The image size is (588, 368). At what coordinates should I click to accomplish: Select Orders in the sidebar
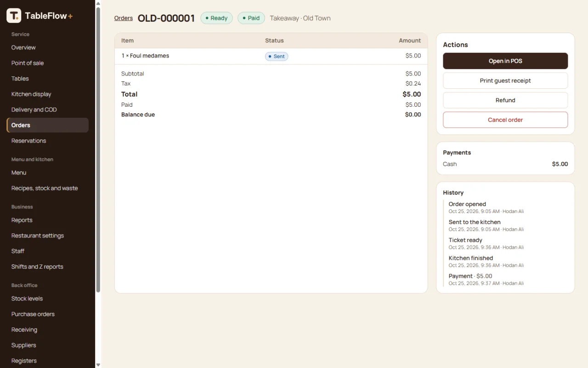47,125
